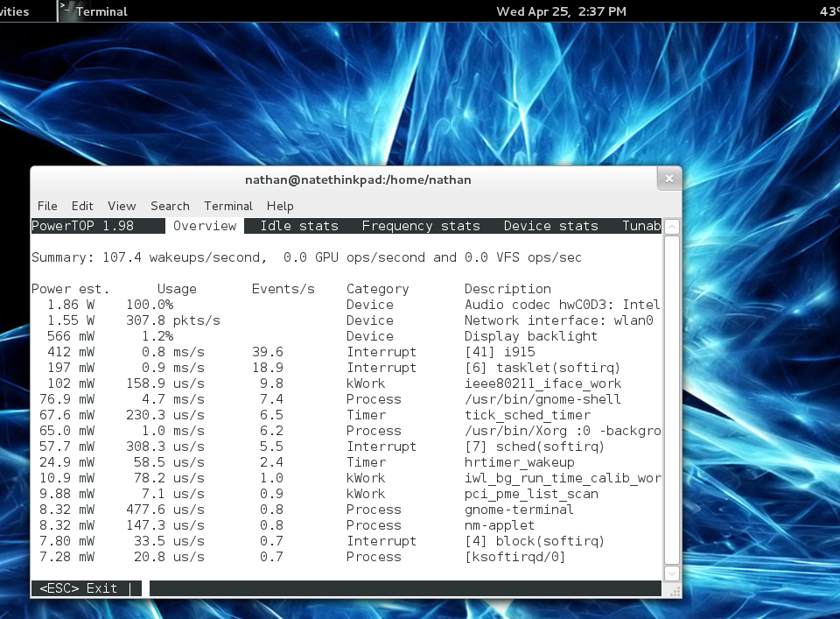Viewport: 840px width, 619px height.
Task: Click the window title nathan@natethinkpad
Action: pos(358,179)
